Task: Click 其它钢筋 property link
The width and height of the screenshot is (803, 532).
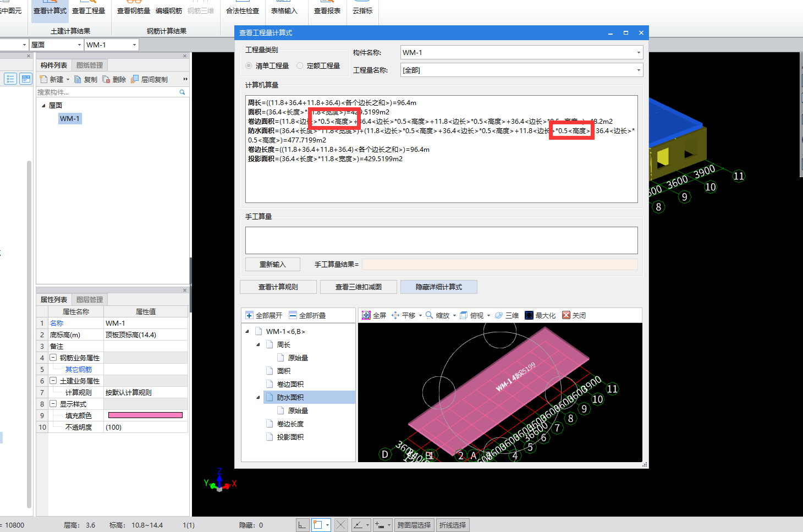Action: (79, 369)
